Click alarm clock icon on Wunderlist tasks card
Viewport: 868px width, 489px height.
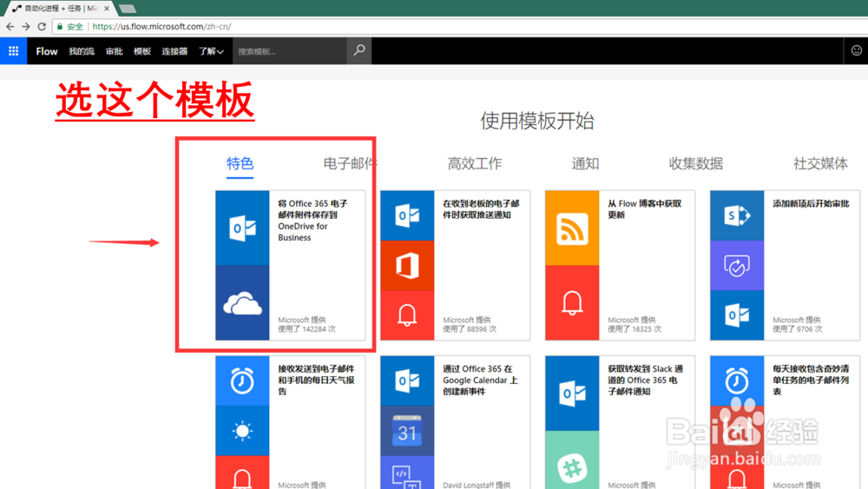point(737,381)
